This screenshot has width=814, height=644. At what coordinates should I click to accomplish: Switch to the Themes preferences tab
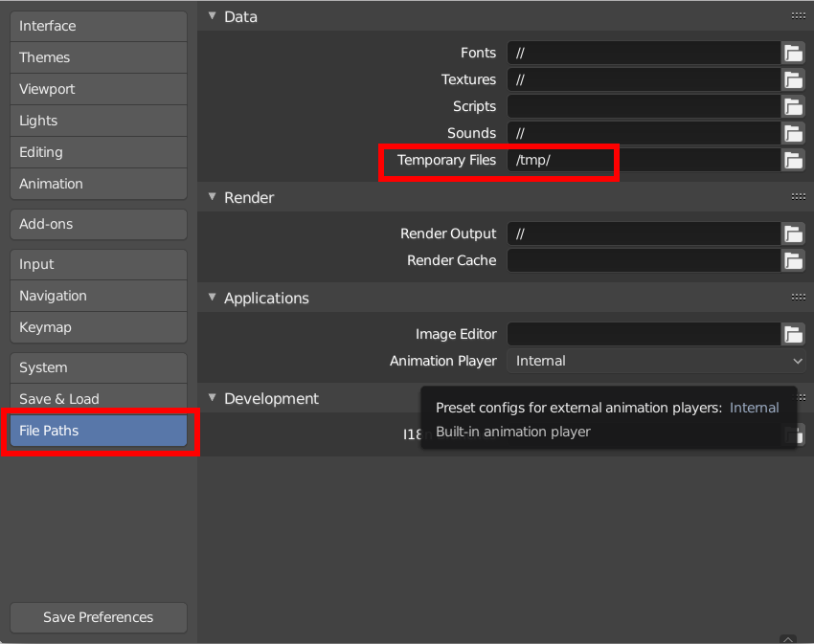click(98, 57)
